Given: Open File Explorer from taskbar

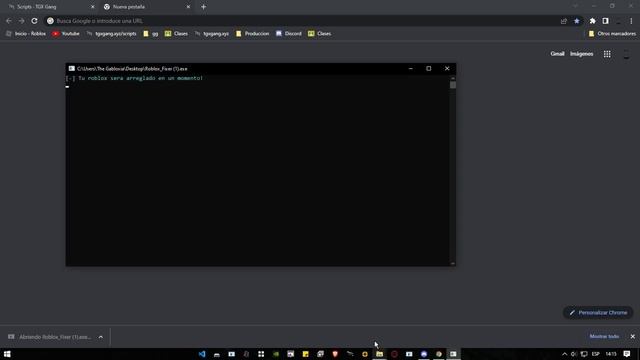Looking at the screenshot, I should click(x=380, y=354).
